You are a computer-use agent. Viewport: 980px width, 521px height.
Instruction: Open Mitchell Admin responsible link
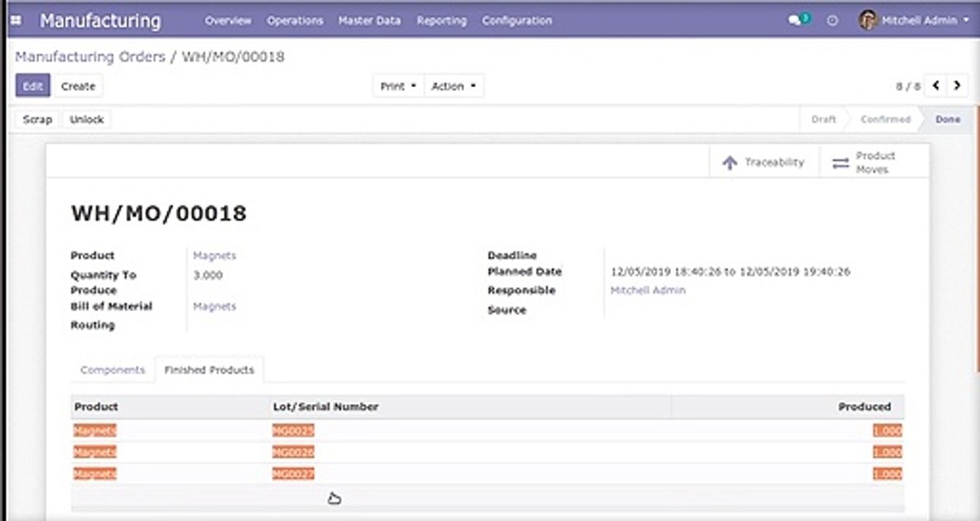(648, 290)
